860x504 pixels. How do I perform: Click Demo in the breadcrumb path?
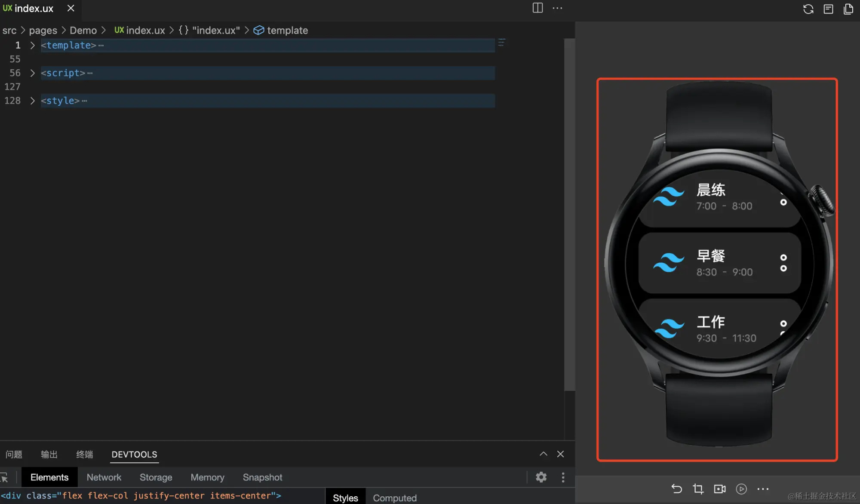[x=83, y=31]
